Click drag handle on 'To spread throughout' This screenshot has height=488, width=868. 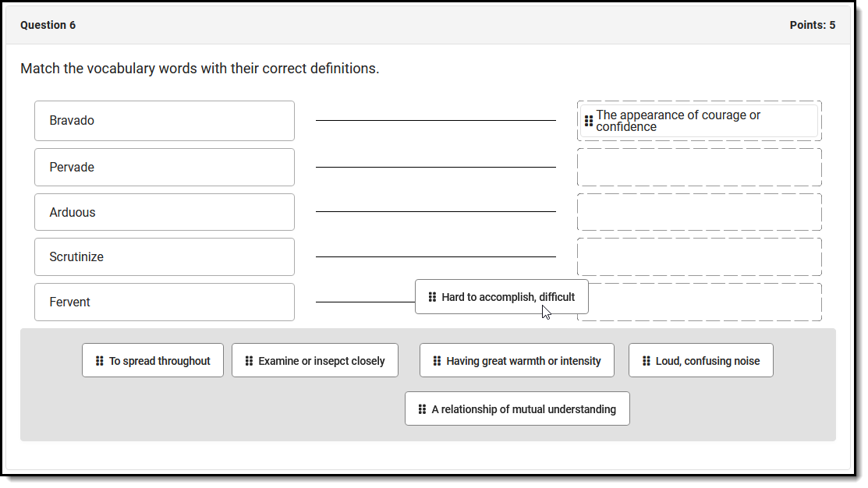(x=100, y=361)
